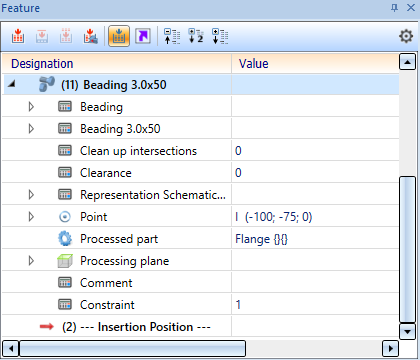Select the Insertion Position row

click(x=201, y=327)
